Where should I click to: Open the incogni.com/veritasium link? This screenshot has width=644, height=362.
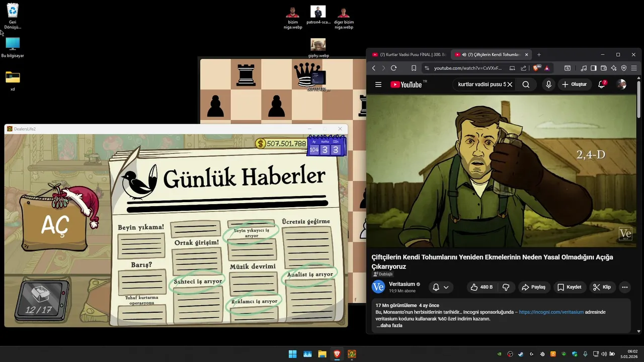(551, 312)
